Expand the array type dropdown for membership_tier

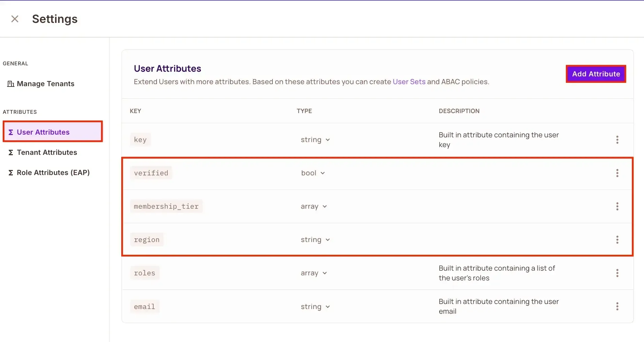[314, 206]
